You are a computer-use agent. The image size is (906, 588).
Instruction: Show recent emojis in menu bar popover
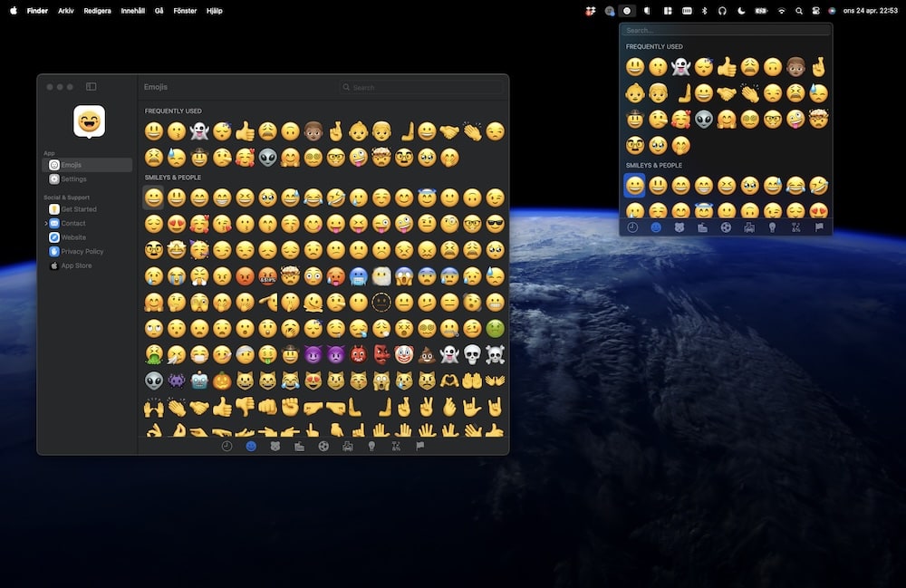click(632, 227)
